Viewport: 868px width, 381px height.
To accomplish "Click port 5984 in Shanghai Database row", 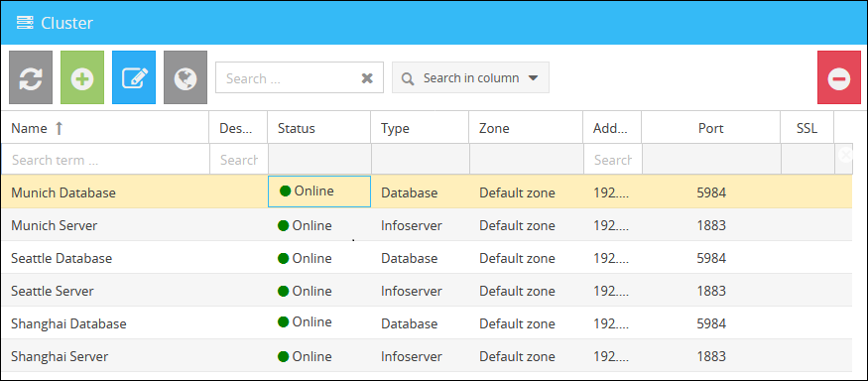I will click(711, 323).
